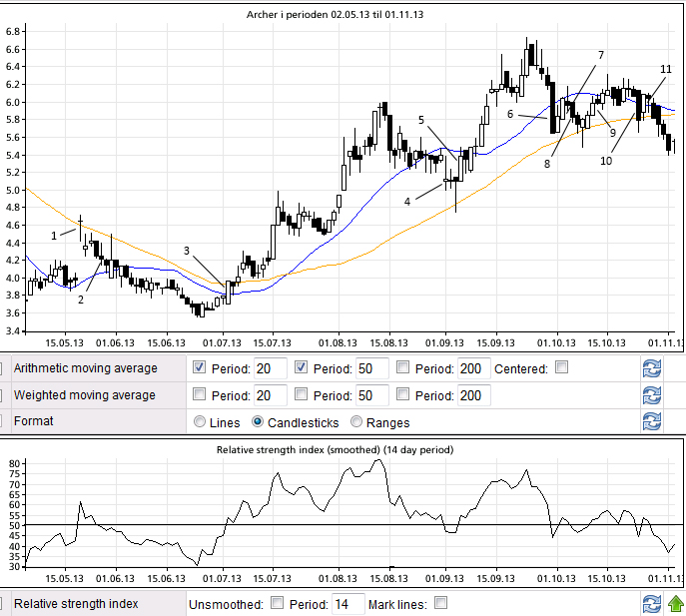The image size is (686, 616).
Task: Click the RSI Period field showing 14
Action: (347, 604)
